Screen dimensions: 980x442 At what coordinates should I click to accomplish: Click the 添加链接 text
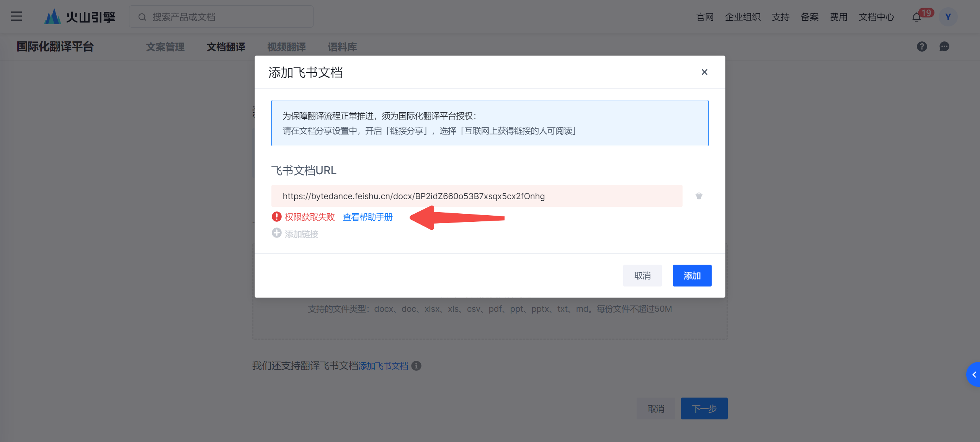pyautogui.click(x=301, y=234)
